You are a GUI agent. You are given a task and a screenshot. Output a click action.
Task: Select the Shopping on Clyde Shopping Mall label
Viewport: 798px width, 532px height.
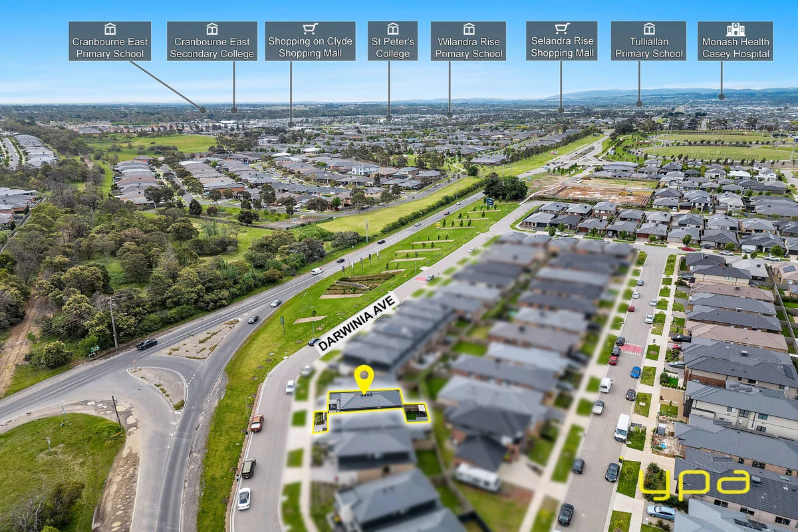(x=309, y=45)
